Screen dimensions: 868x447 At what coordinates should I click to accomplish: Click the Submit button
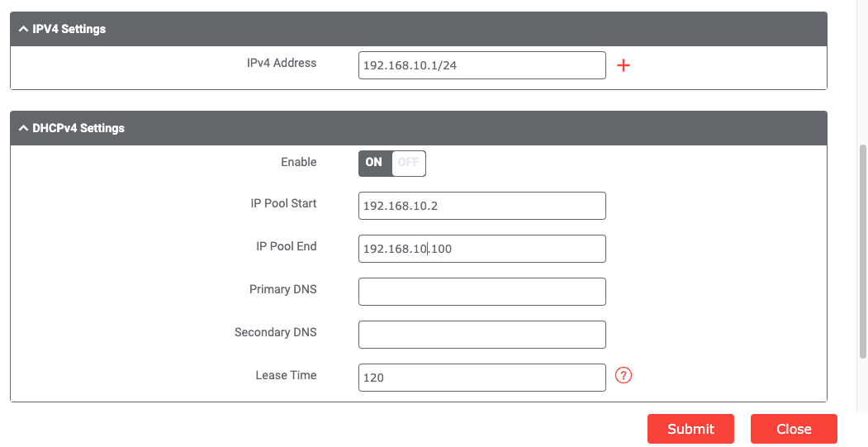tap(690, 429)
